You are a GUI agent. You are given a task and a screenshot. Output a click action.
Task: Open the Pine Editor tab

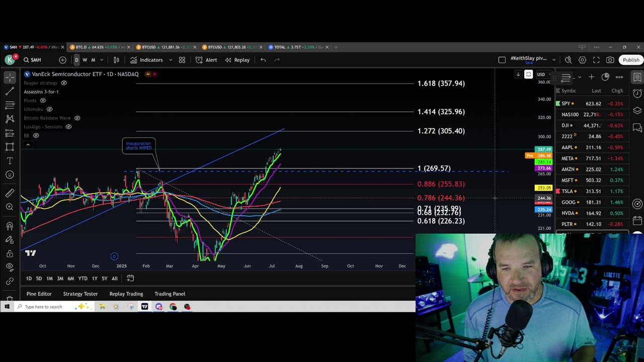[39, 294]
